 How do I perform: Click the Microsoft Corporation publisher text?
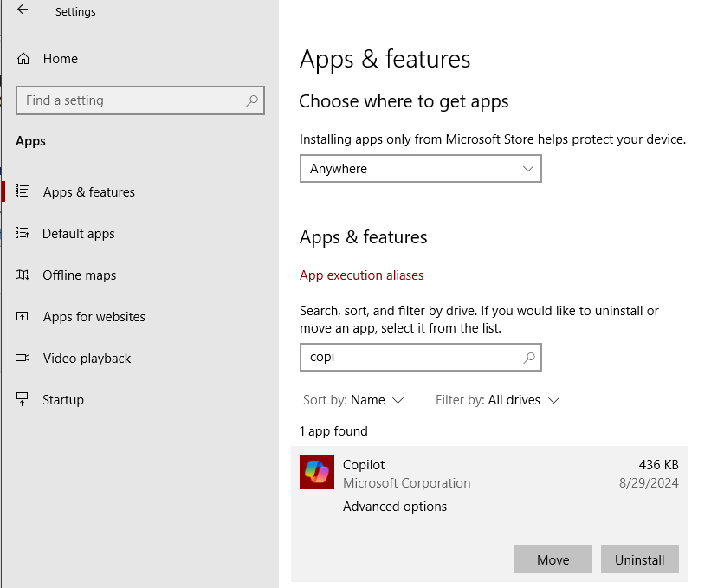click(x=406, y=483)
